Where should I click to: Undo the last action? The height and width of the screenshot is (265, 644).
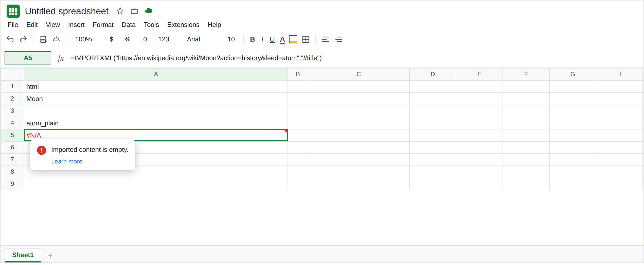point(10,39)
